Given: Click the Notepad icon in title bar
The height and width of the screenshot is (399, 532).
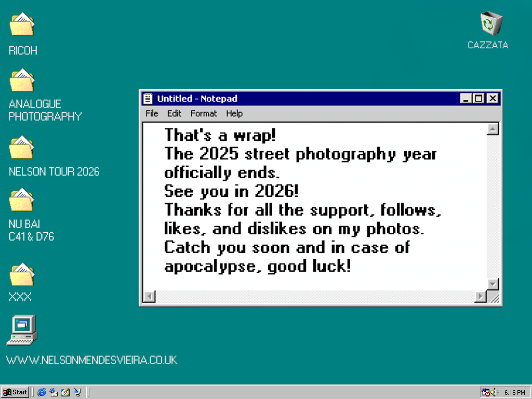Looking at the screenshot, I should pos(148,98).
